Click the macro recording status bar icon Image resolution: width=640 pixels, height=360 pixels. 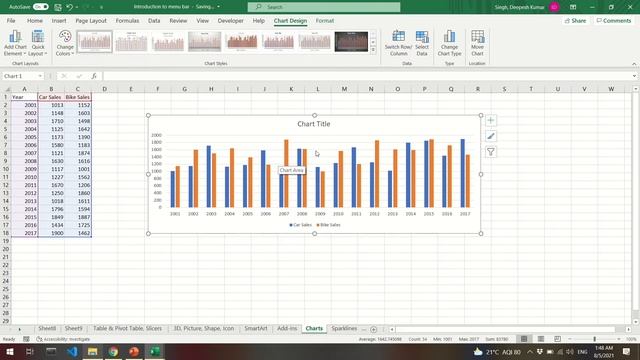pyautogui.click(x=26, y=339)
